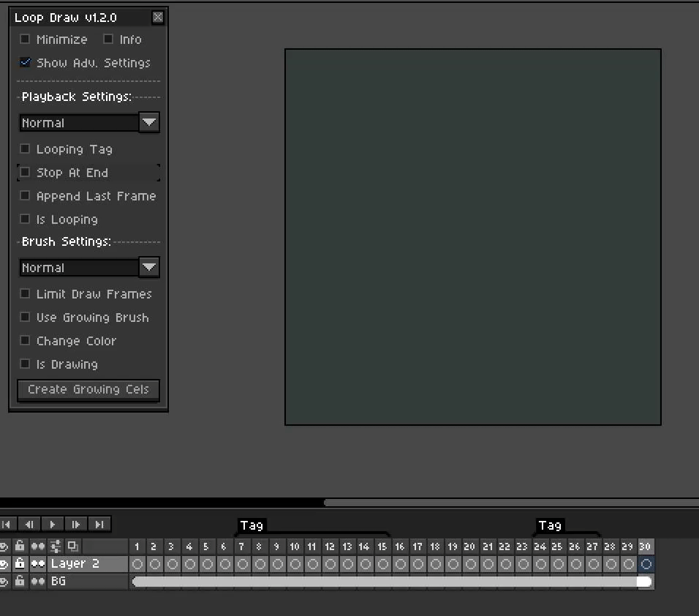Click timeline settings icon in header row
The height and width of the screenshot is (616, 699).
pos(56,546)
